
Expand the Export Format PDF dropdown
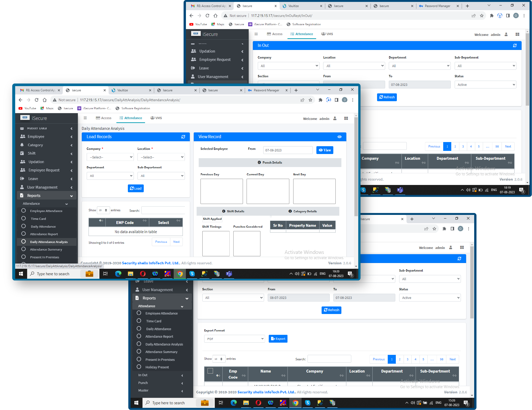click(234, 339)
